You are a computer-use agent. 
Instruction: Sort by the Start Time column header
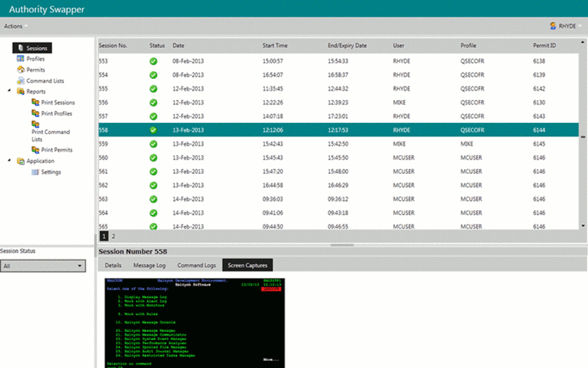pos(275,45)
